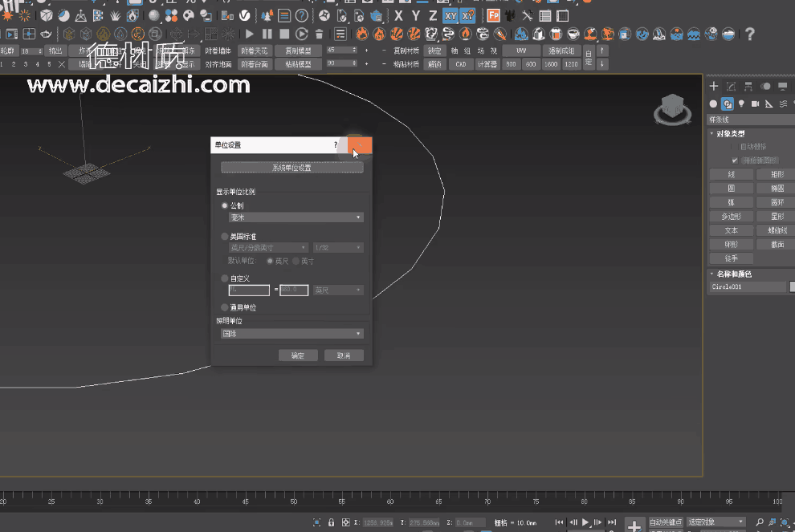Click the wrench and screwdriver tools icon
This screenshot has width=795, height=532.
[528, 16]
